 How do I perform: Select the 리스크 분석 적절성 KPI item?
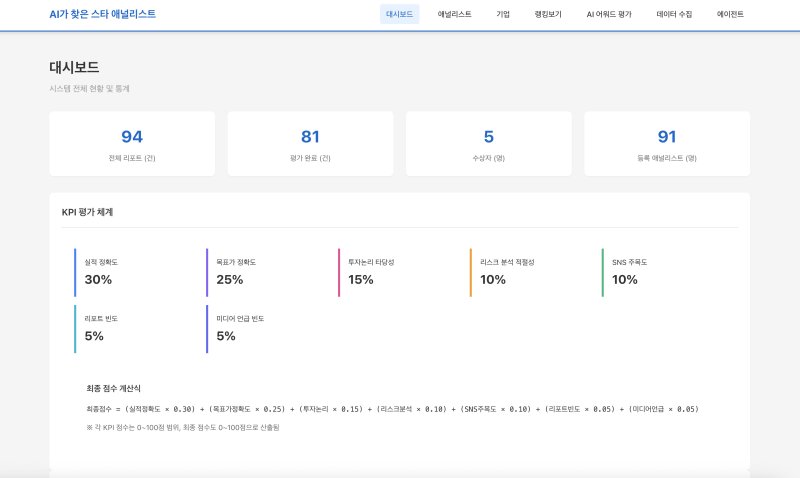pos(531,272)
